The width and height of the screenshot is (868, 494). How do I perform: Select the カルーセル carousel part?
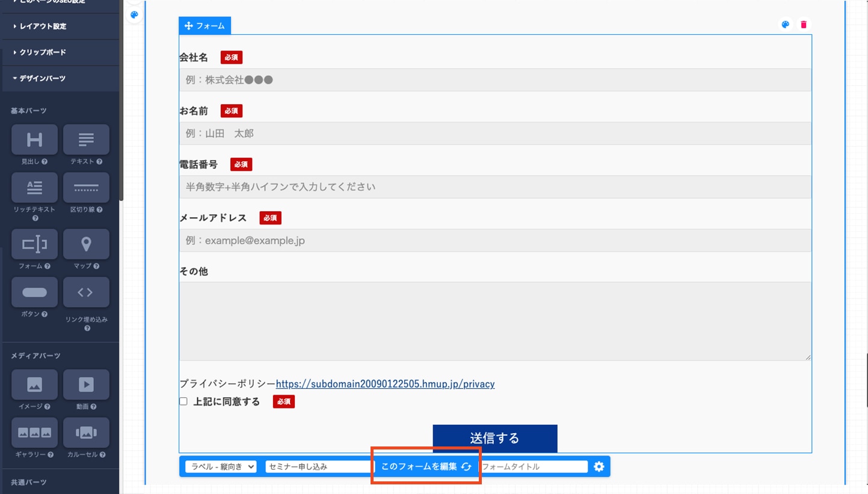pyautogui.click(x=86, y=433)
